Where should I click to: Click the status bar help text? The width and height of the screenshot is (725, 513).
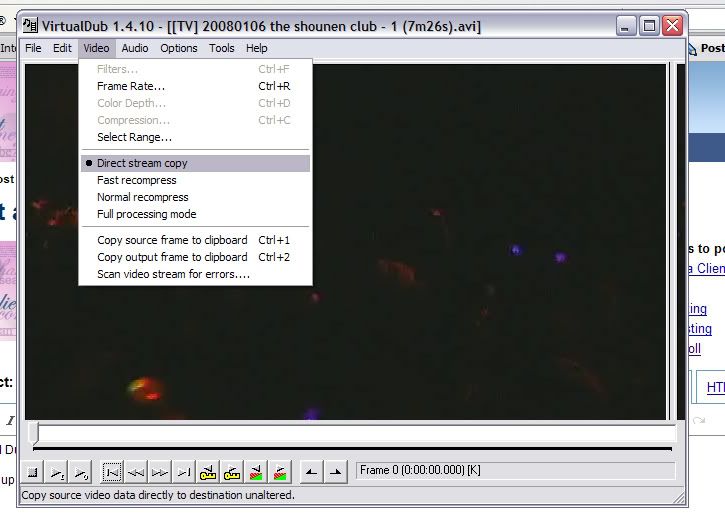pos(158,495)
